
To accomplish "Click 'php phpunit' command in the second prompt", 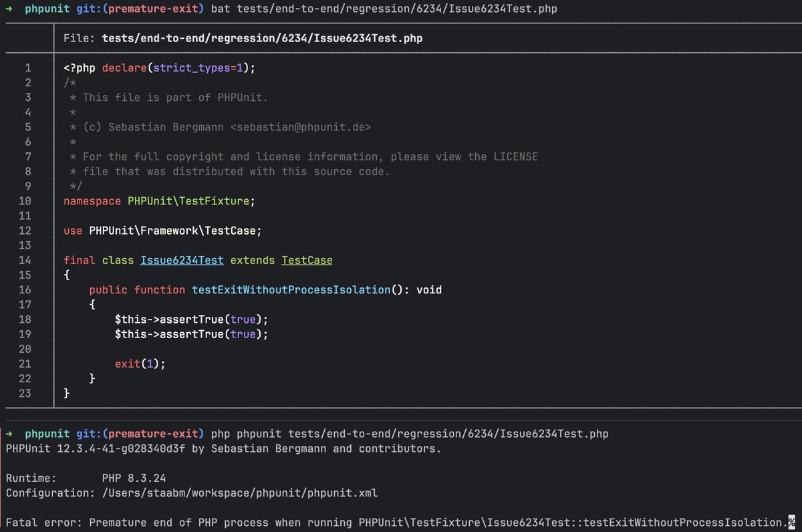I will click(246, 434).
